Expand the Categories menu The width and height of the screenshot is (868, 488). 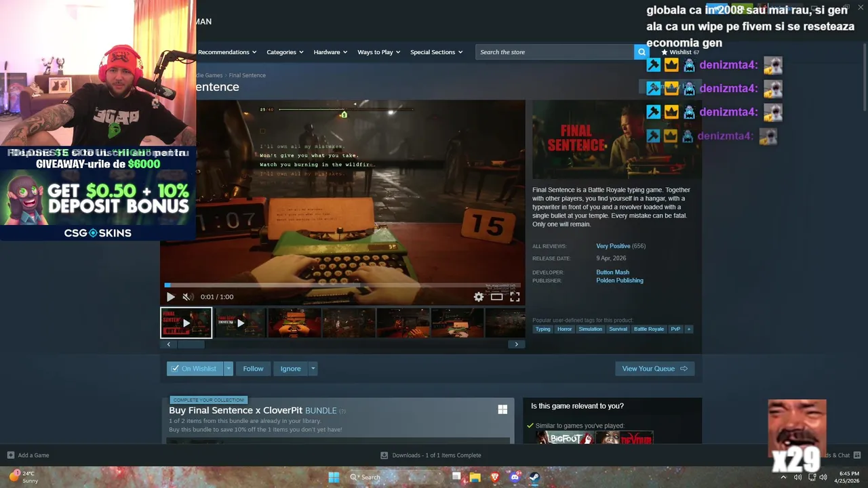point(285,52)
